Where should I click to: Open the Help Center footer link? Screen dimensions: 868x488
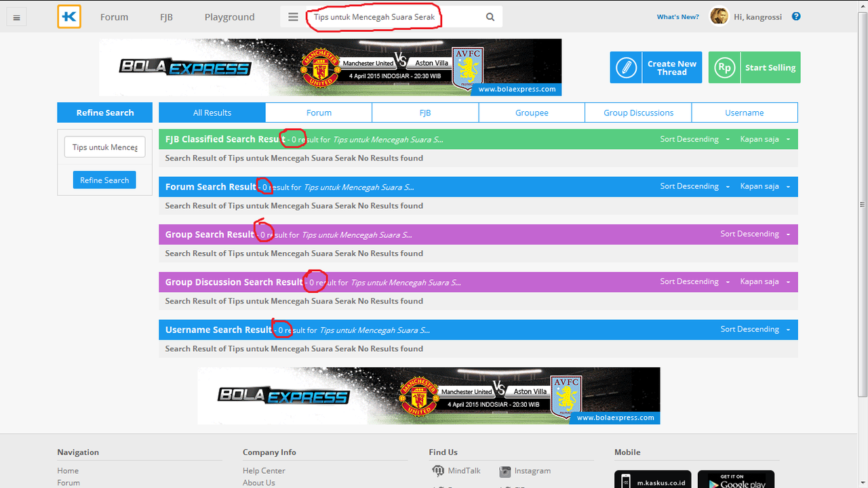[x=264, y=471]
